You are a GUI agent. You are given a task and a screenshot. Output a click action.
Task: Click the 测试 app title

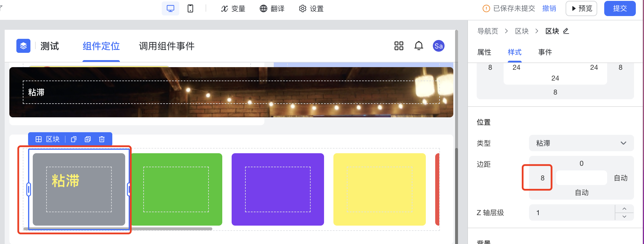pyautogui.click(x=50, y=46)
